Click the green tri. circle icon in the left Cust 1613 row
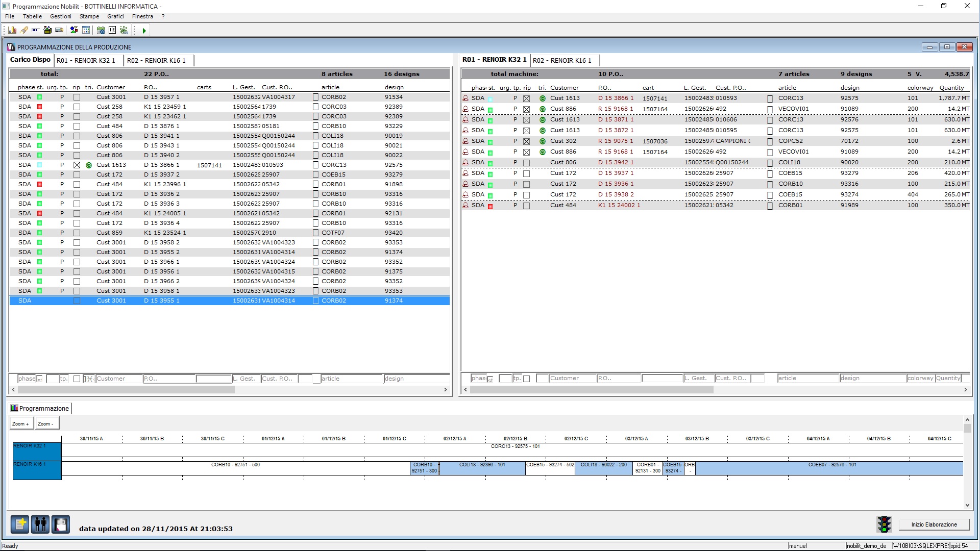 pyautogui.click(x=89, y=165)
